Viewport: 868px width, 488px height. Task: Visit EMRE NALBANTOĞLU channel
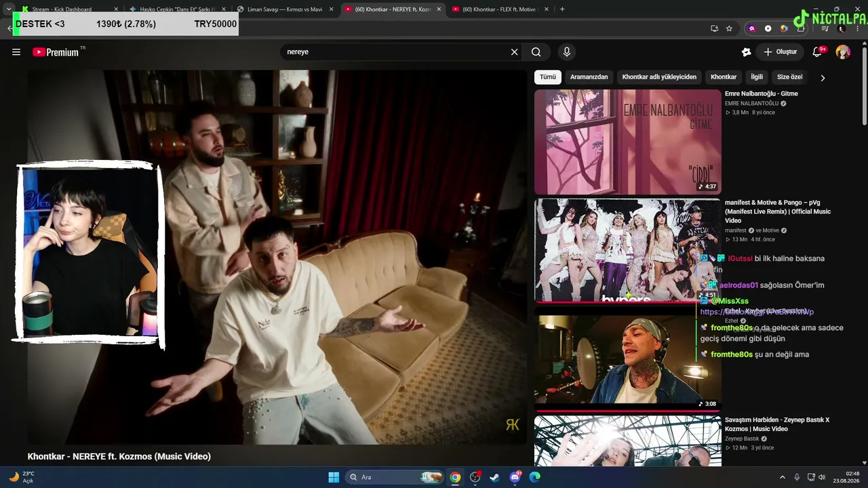coord(751,103)
